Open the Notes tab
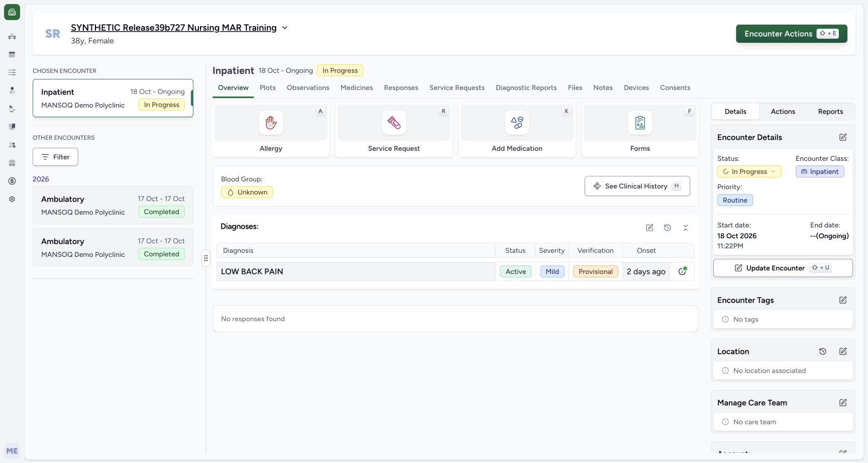This screenshot has width=868, height=463. [603, 87]
